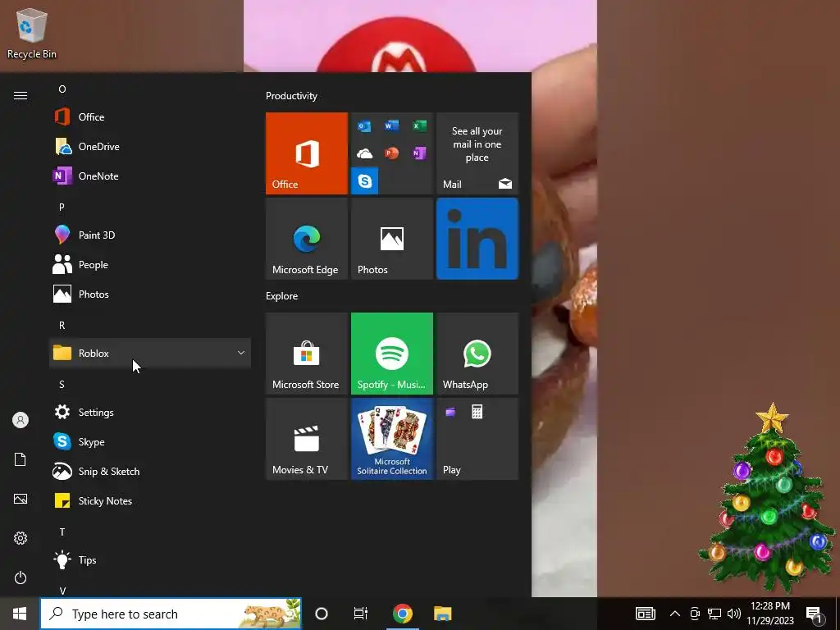The height and width of the screenshot is (630, 840).
Task: Open the Photos tile
Action: pos(391,239)
